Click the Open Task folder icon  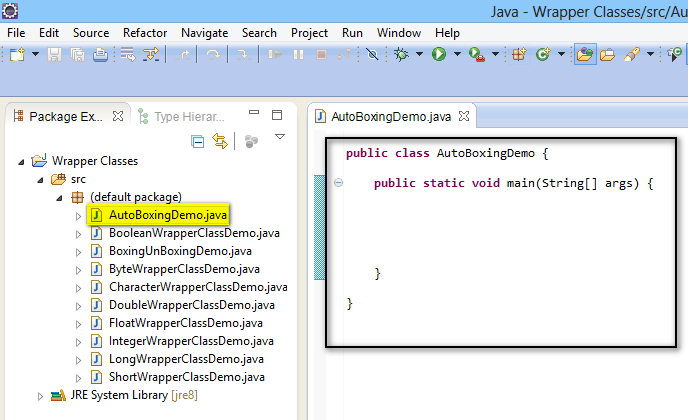(607, 54)
